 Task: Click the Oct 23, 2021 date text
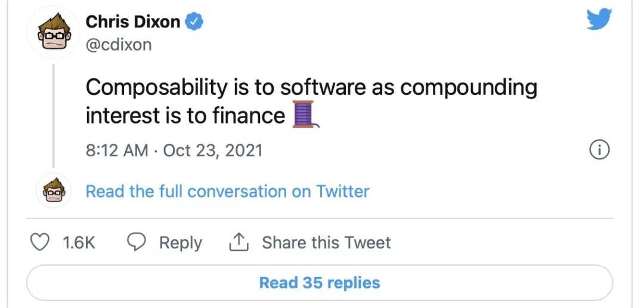(x=212, y=150)
